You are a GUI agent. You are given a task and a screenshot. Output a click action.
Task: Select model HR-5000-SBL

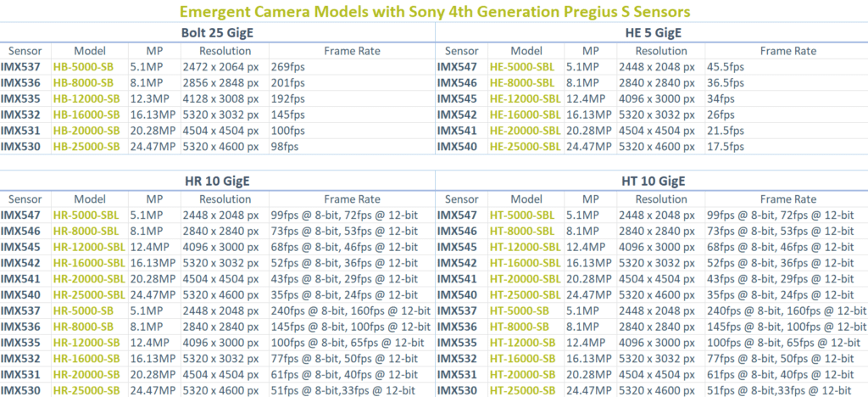(86, 215)
